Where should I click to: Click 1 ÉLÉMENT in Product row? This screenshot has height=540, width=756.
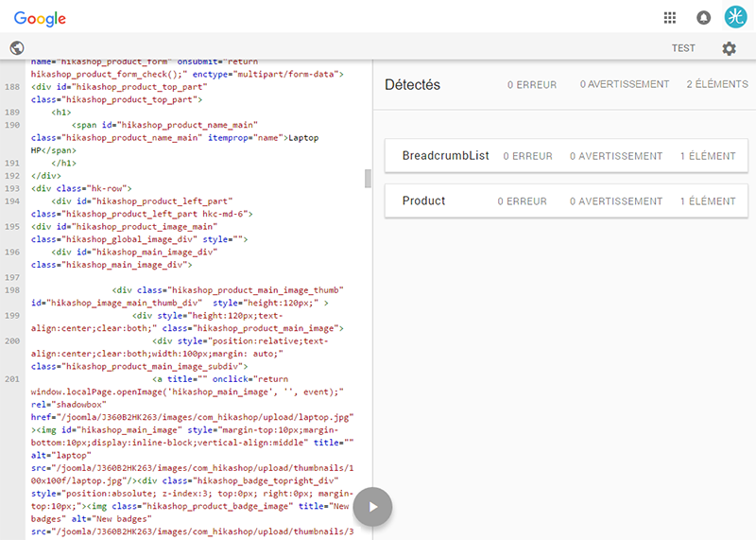tap(708, 201)
